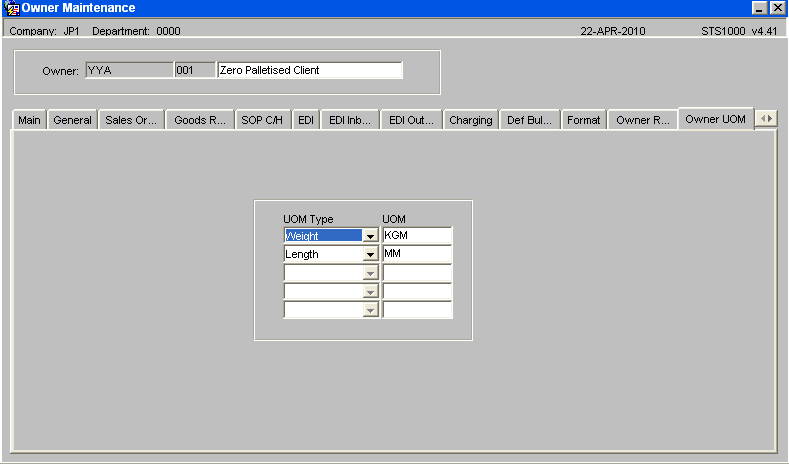This screenshot has width=789, height=464.
Task: Click the MM UOM field
Action: 417,254
